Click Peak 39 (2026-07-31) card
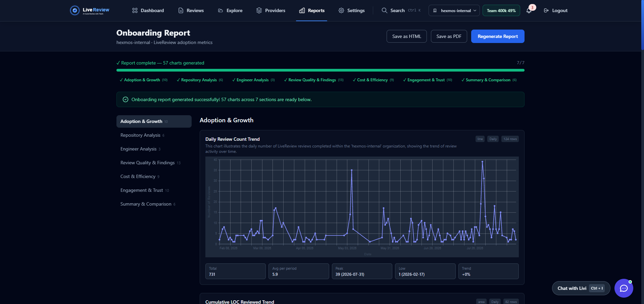The image size is (644, 304). point(362,271)
